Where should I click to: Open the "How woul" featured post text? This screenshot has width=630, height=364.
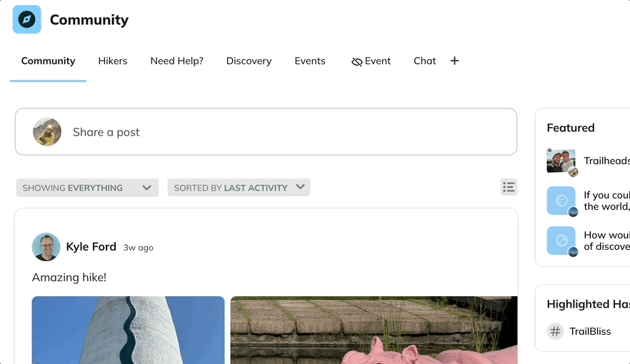pos(606,241)
